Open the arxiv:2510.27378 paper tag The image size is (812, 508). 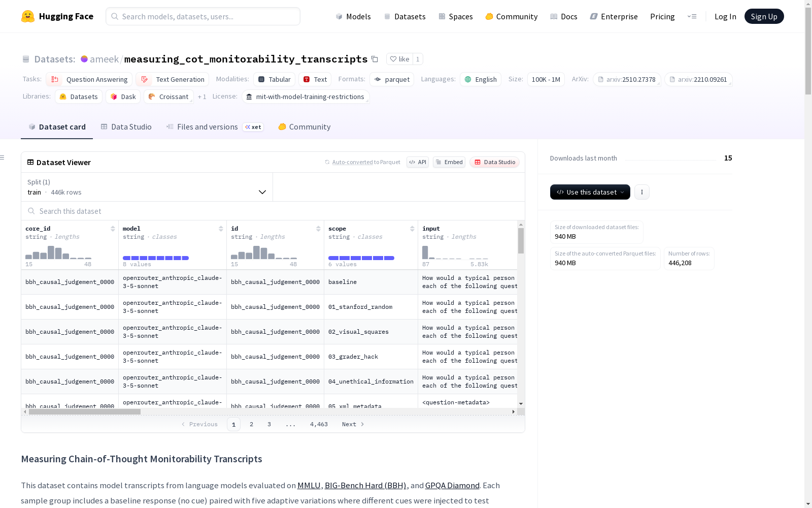[627, 79]
